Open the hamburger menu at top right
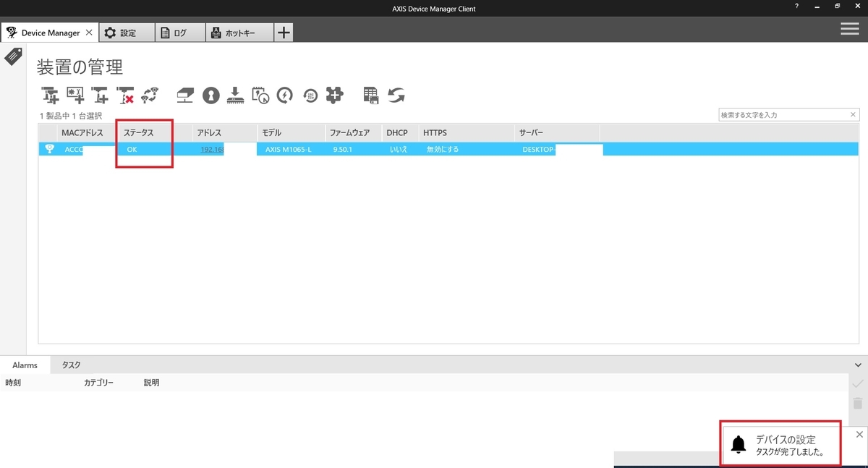The image size is (868, 468). pyautogui.click(x=849, y=29)
